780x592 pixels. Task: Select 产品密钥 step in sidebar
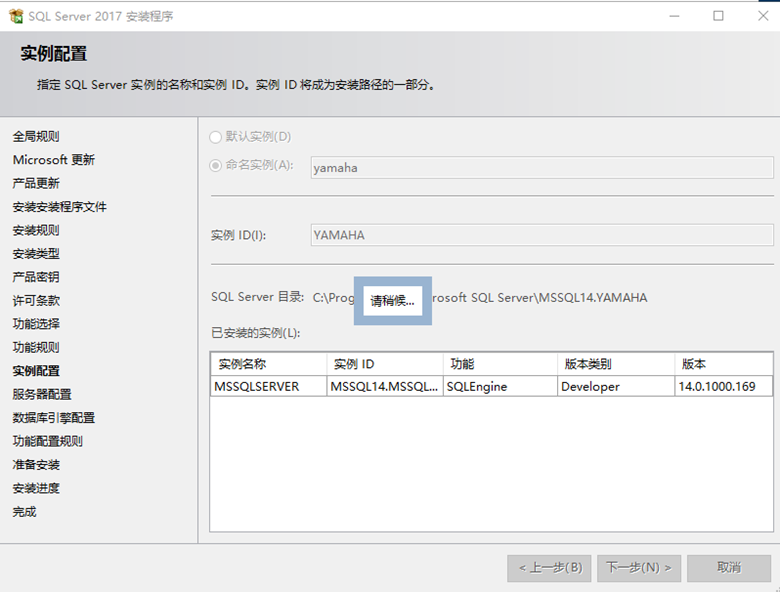point(36,277)
